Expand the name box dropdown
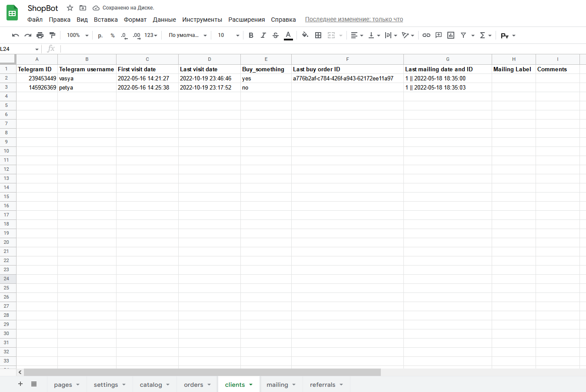 point(37,49)
